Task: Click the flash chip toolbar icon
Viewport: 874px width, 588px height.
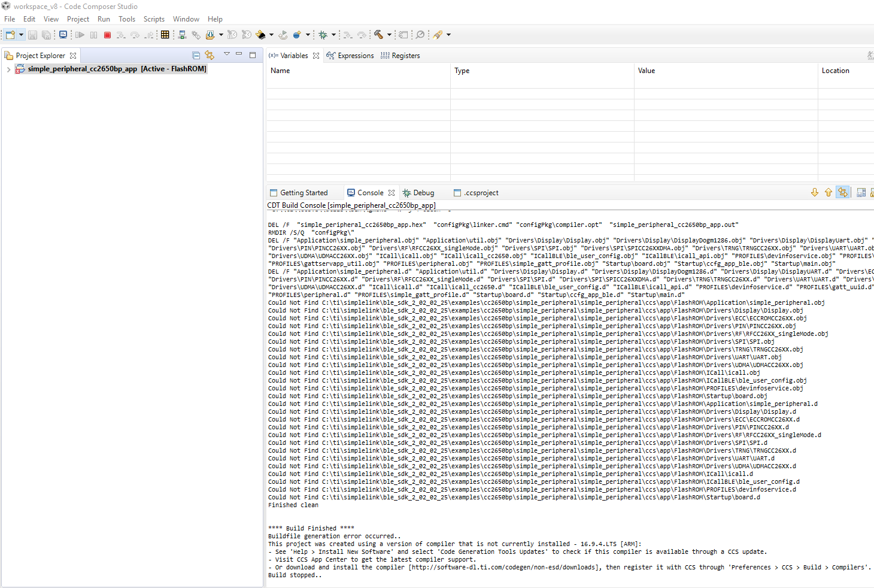Action: point(260,35)
